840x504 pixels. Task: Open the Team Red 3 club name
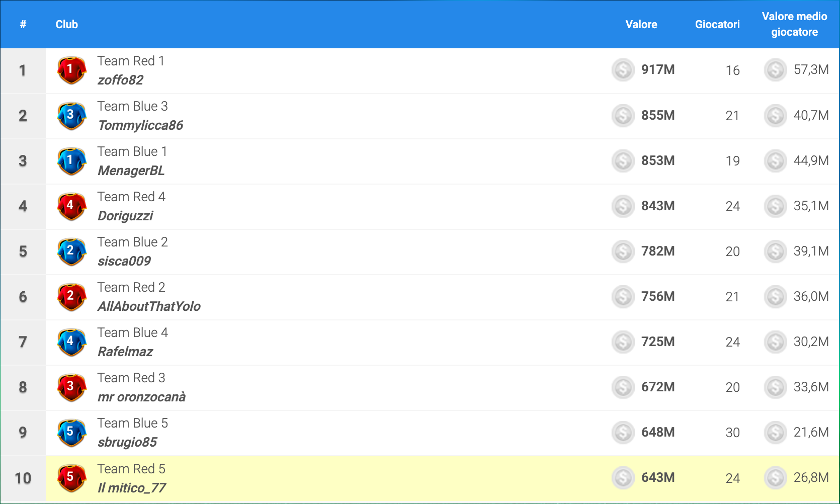point(131,378)
